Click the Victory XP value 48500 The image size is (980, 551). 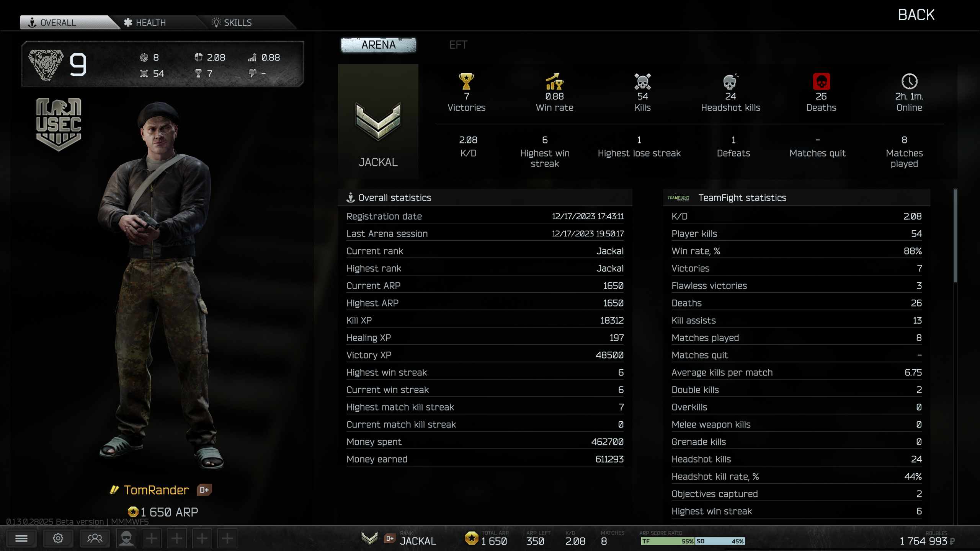point(609,355)
